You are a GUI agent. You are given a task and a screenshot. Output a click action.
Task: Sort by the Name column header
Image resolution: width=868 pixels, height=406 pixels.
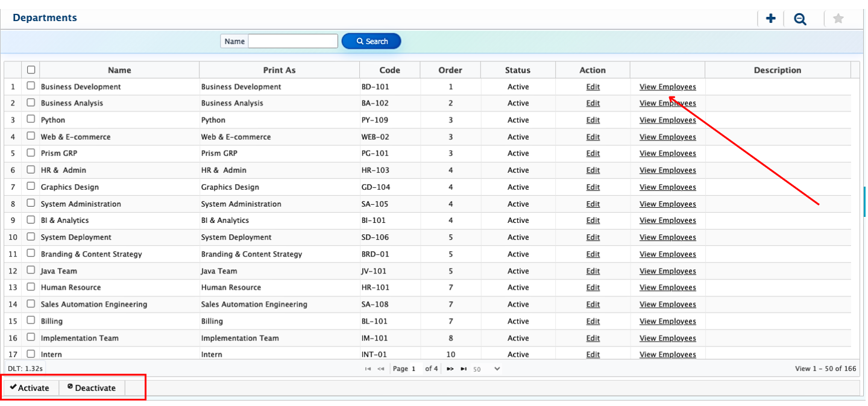tap(119, 70)
